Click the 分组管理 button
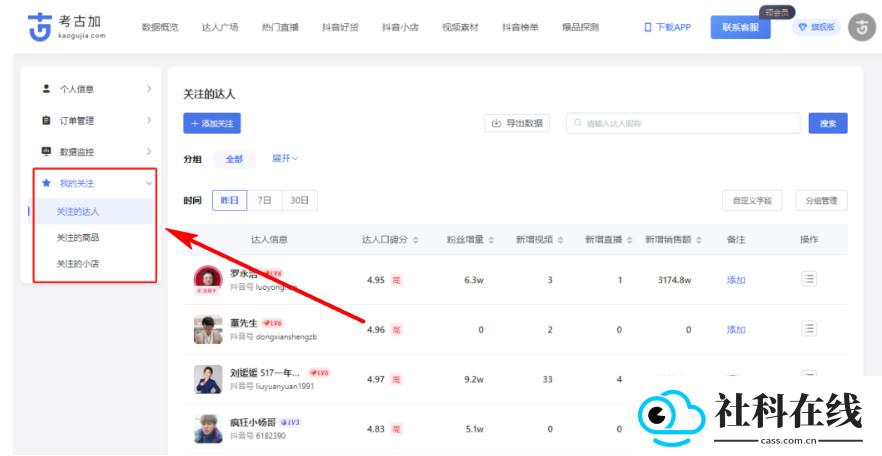The height and width of the screenshot is (456, 882). click(821, 200)
